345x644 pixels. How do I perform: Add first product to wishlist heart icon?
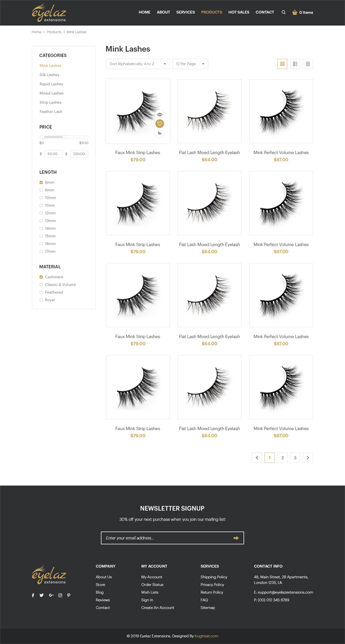click(160, 123)
